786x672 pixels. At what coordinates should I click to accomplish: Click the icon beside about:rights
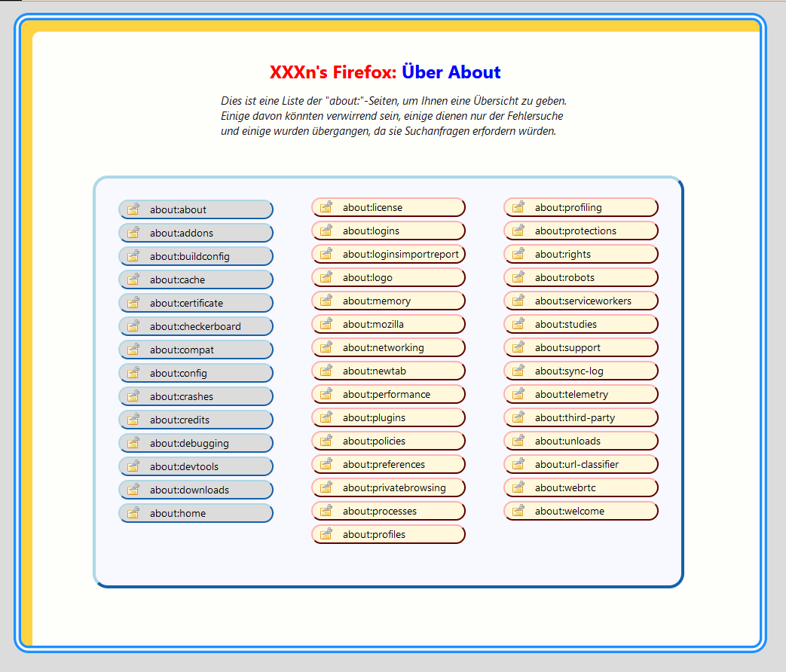click(x=518, y=254)
